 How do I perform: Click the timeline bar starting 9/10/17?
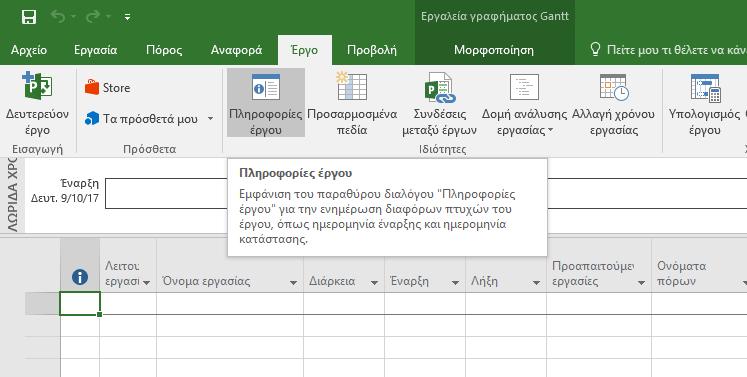pyautogui.click(x=426, y=193)
